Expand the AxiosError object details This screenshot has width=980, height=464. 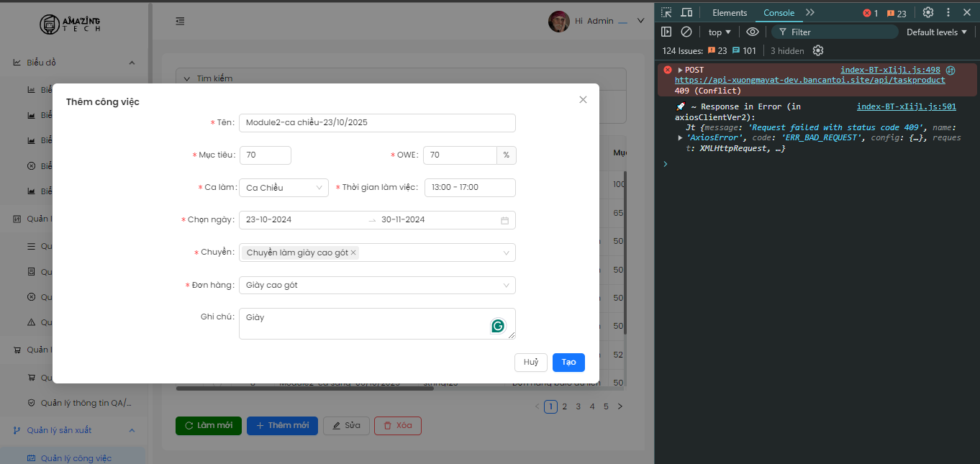(x=680, y=137)
